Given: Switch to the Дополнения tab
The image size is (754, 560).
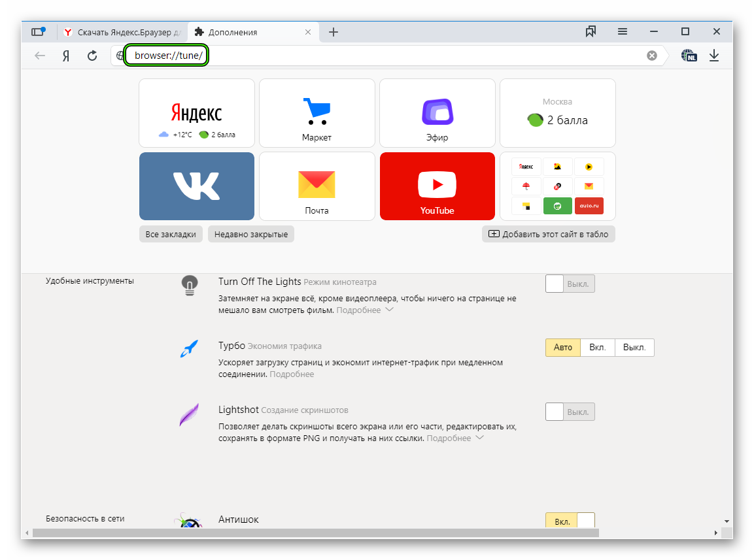Looking at the screenshot, I should [x=254, y=32].
